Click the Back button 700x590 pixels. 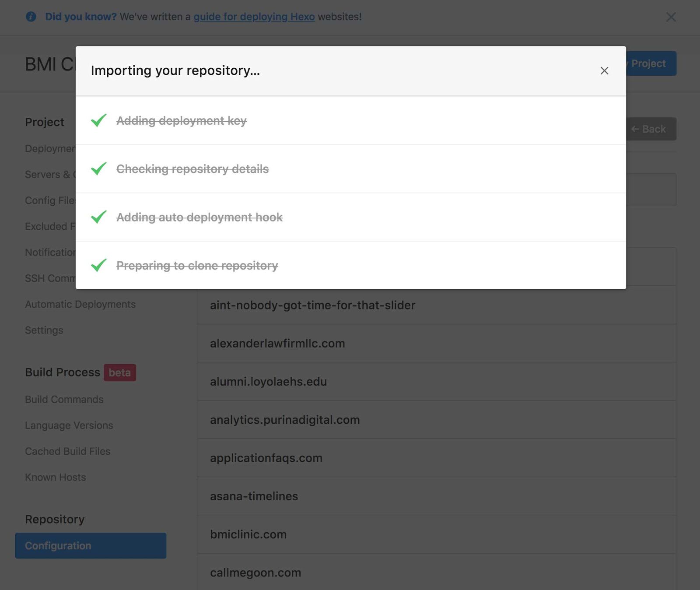pyautogui.click(x=651, y=129)
